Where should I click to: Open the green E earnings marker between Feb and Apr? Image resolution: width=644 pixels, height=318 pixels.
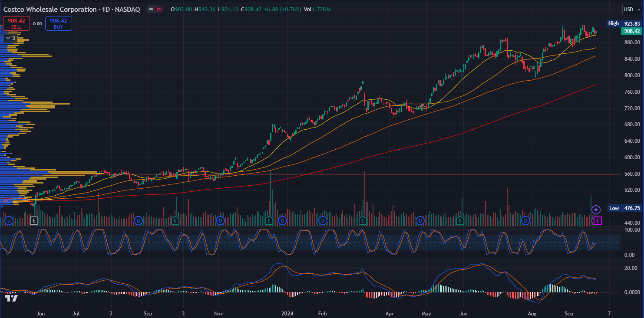pyautogui.click(x=362, y=221)
